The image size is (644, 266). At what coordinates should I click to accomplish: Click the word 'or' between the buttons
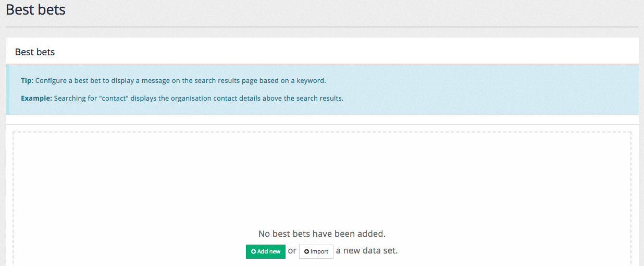pyautogui.click(x=292, y=251)
